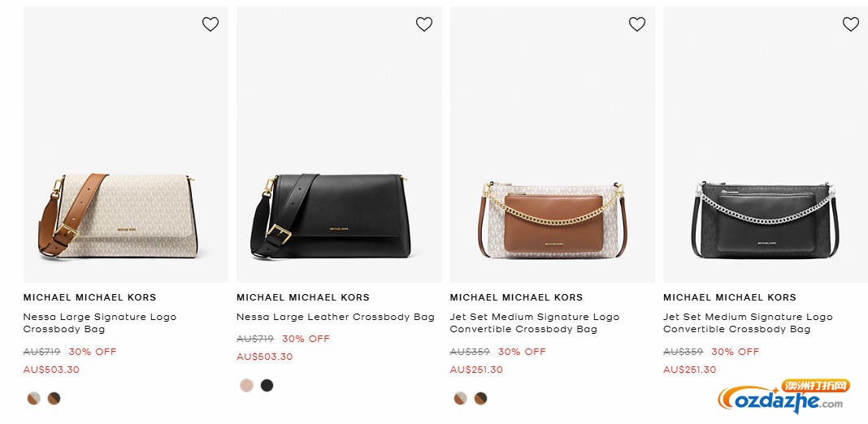Choose the black swatch for Nessa Leather bag
The height and width of the screenshot is (424, 868).
267,385
